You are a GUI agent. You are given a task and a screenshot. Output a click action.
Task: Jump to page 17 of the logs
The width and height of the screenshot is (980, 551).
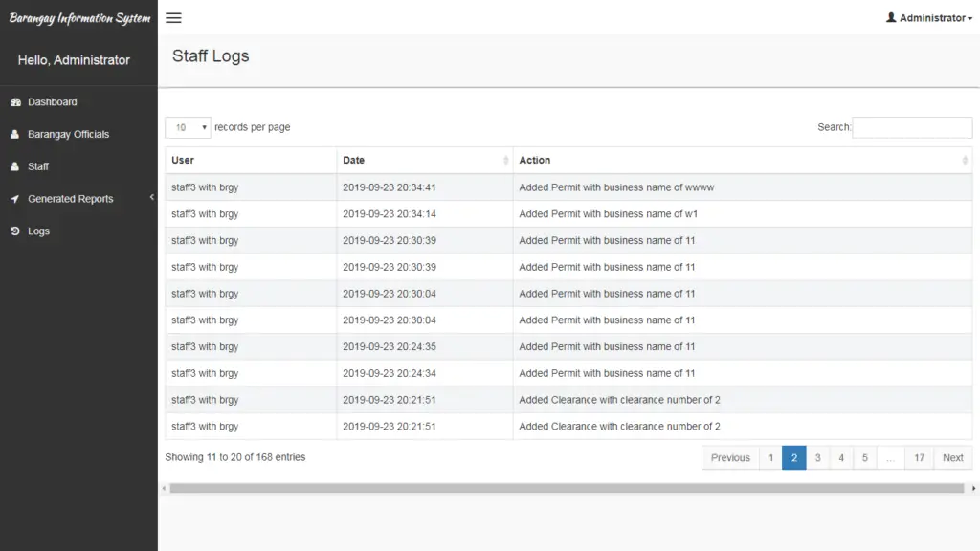919,457
